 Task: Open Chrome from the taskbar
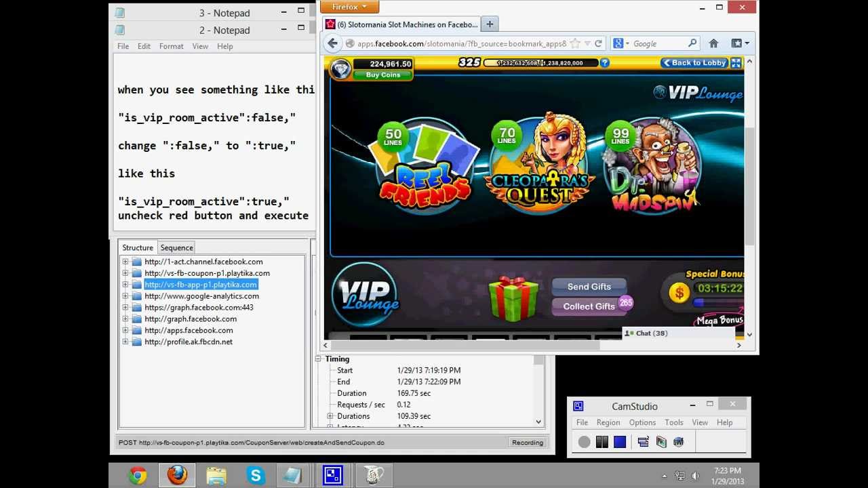point(138,476)
